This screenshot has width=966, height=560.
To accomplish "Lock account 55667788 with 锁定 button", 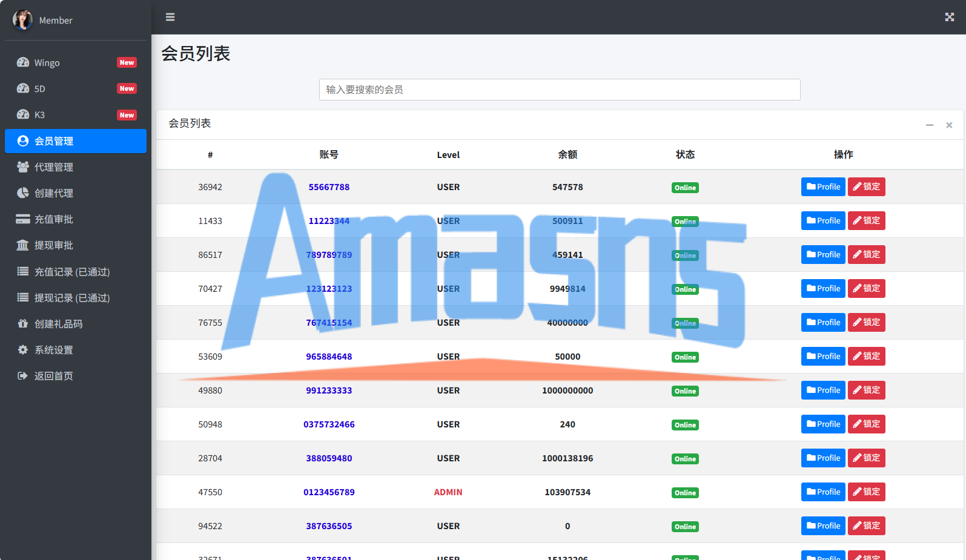I will [x=867, y=187].
